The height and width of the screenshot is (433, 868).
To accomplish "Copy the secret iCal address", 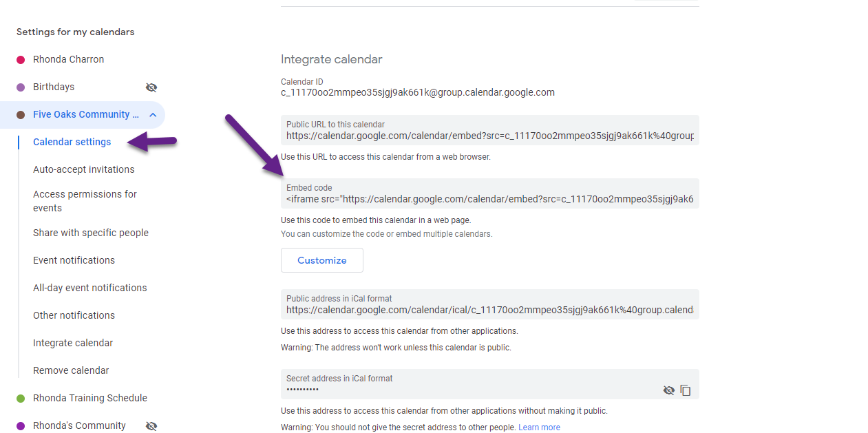I will tap(686, 390).
